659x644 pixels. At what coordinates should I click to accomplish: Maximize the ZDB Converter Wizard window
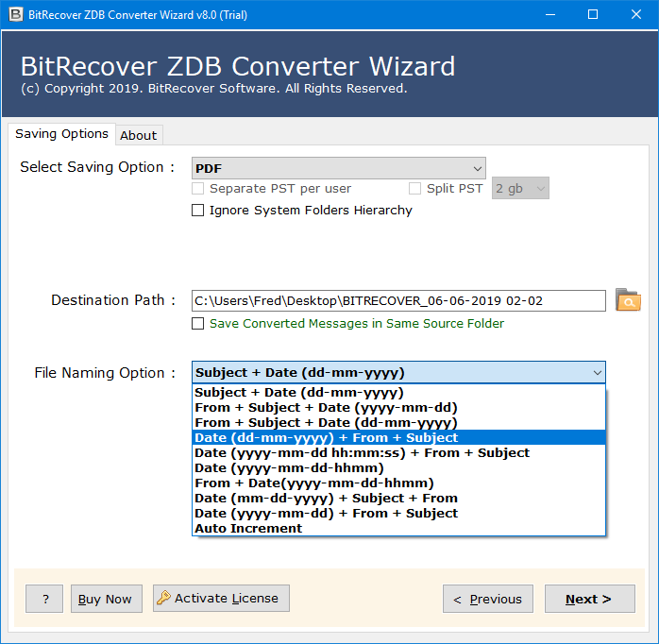(x=593, y=15)
